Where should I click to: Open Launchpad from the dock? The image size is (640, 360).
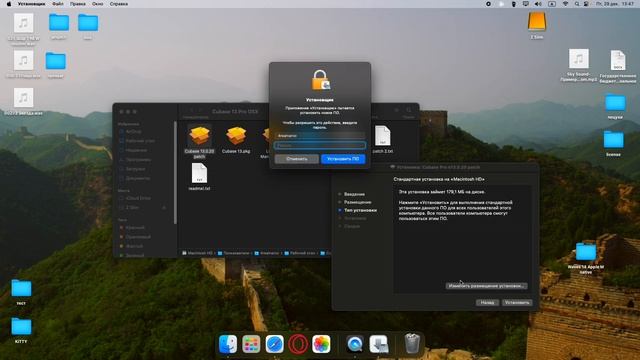251,344
